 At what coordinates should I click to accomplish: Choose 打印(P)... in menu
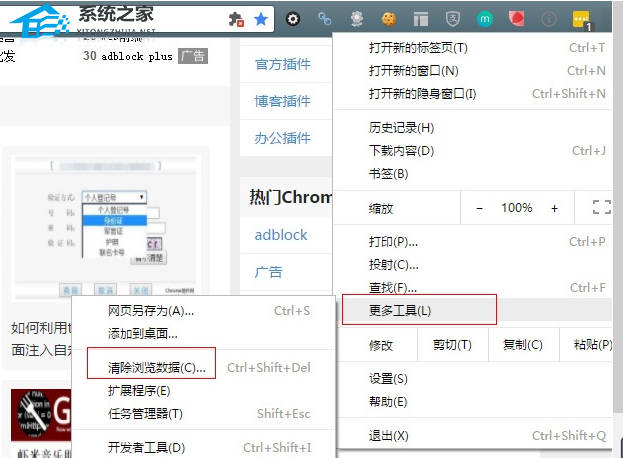point(472,242)
